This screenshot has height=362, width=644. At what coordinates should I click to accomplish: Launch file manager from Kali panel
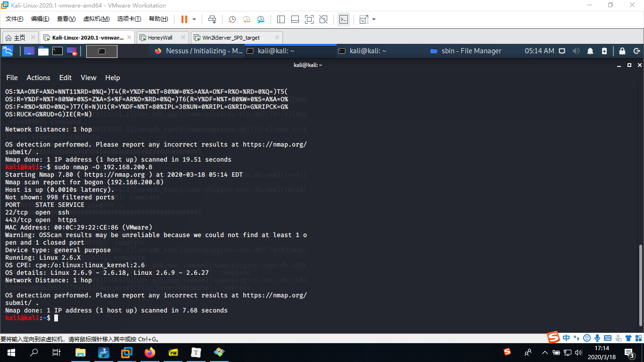(x=43, y=51)
